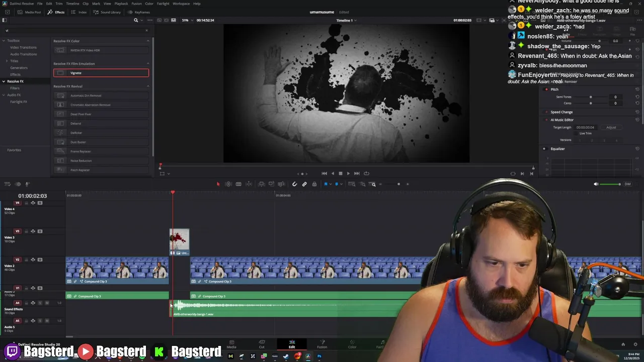Viewport: 644px width, 362px height.
Task: Select the arrow Selection Mode tool
Action: tap(218, 184)
